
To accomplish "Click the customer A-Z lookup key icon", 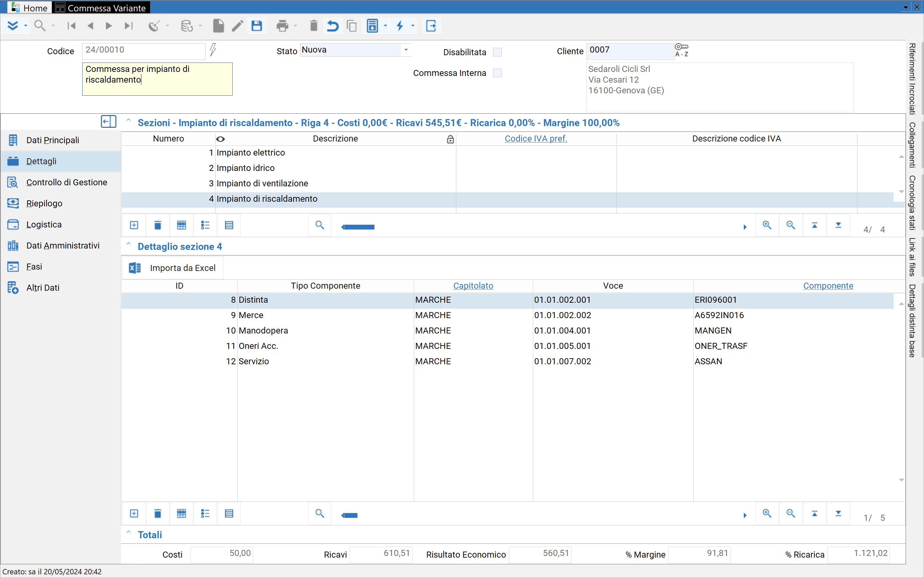I will click(682, 50).
